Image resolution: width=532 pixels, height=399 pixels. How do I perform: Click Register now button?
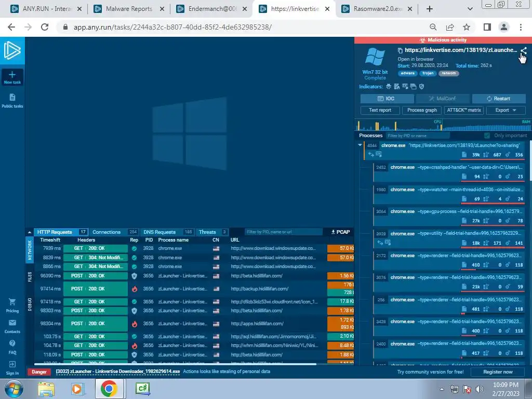(498, 372)
